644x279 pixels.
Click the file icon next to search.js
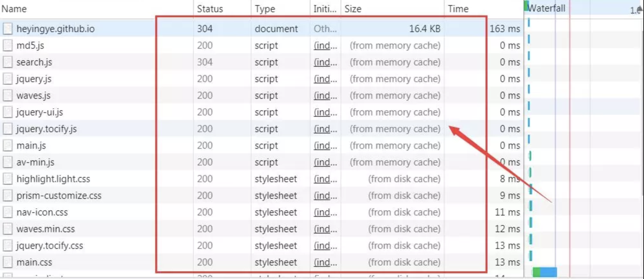click(8, 62)
